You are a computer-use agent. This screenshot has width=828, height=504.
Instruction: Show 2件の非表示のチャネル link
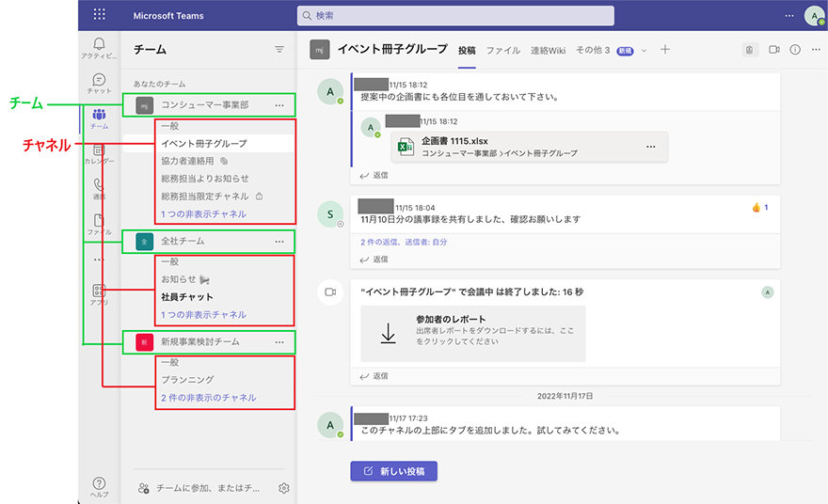[x=209, y=398]
